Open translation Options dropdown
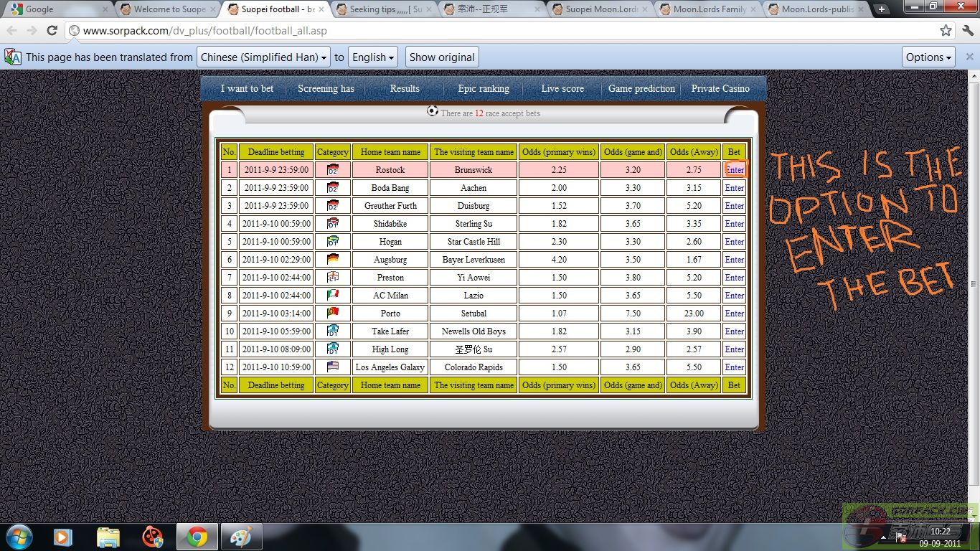This screenshot has height=551, width=980. point(928,57)
